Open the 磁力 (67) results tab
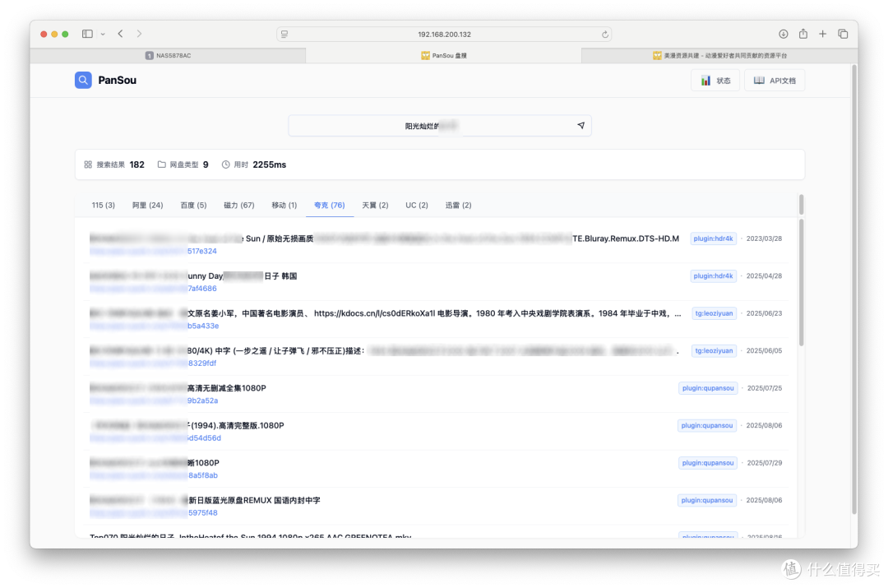 (238, 205)
